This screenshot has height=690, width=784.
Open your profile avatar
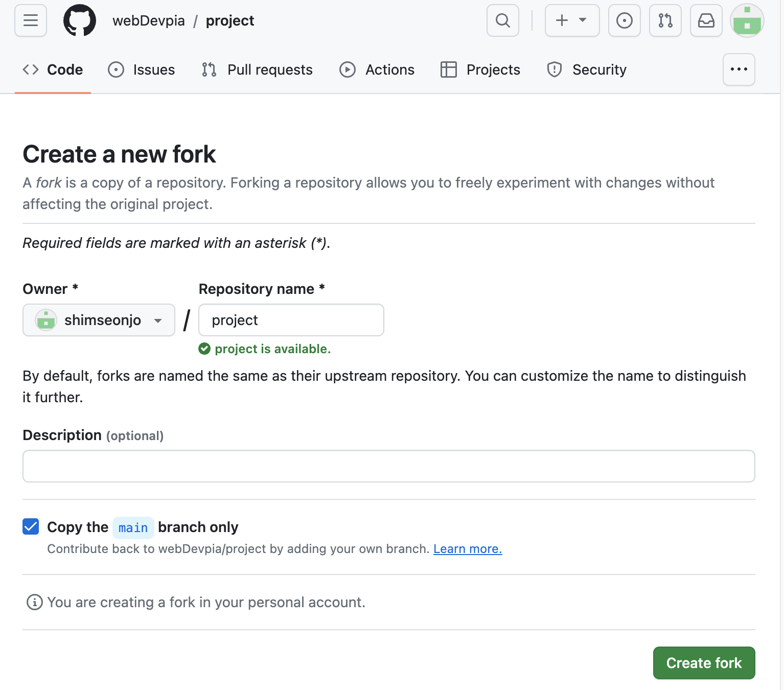pos(747,20)
